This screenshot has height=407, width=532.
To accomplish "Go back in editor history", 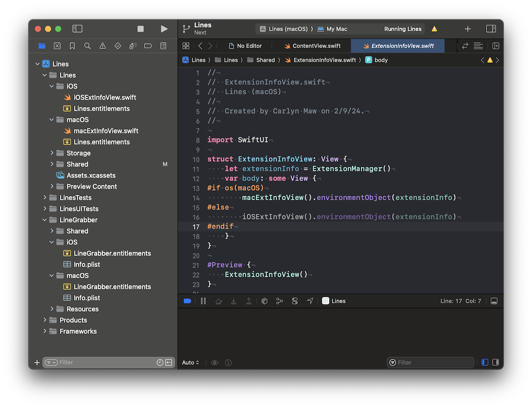I will pos(200,46).
